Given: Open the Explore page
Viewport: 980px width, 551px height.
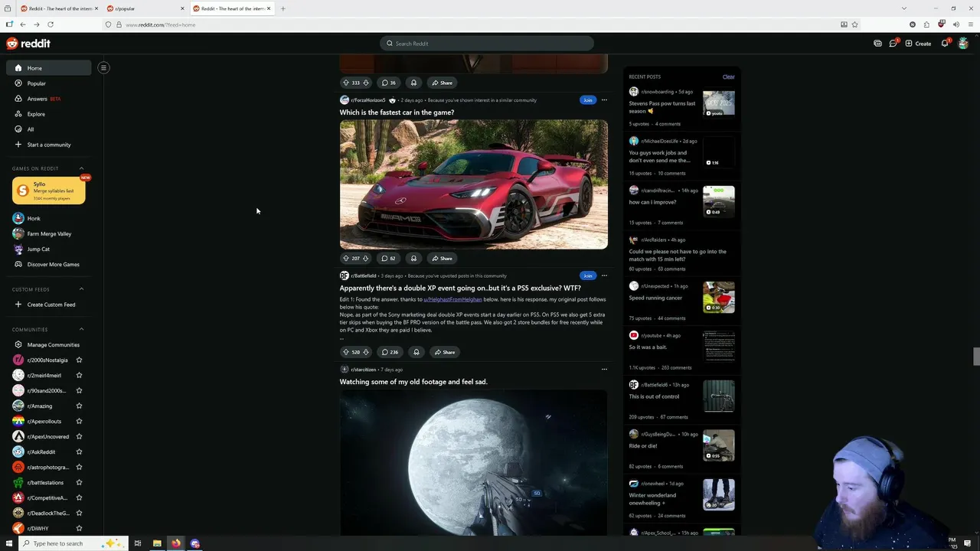Looking at the screenshot, I should click(x=36, y=114).
